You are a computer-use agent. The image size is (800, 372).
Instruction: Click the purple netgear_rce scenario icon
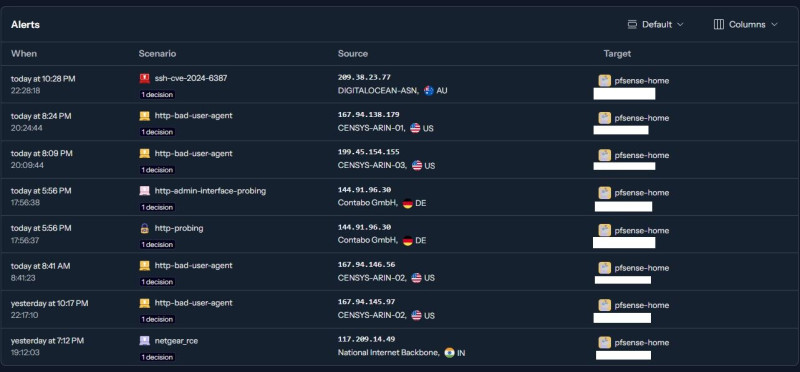144,340
